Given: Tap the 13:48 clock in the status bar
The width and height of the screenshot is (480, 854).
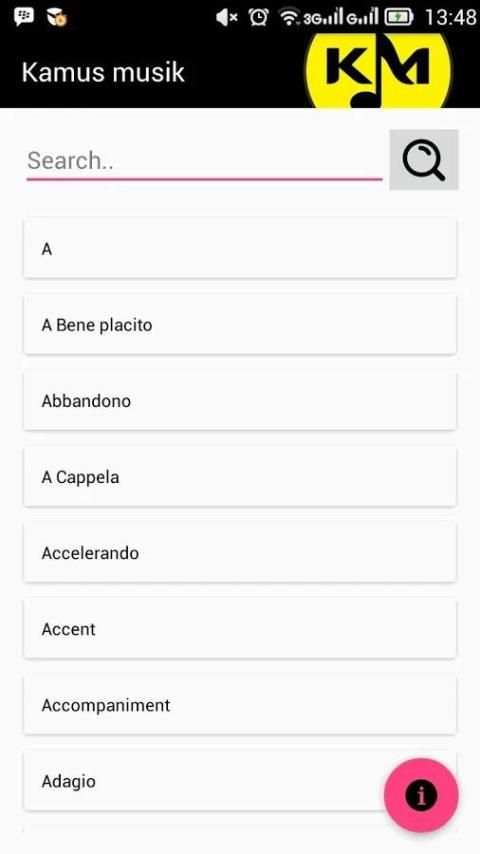Looking at the screenshot, I should click(450, 17).
